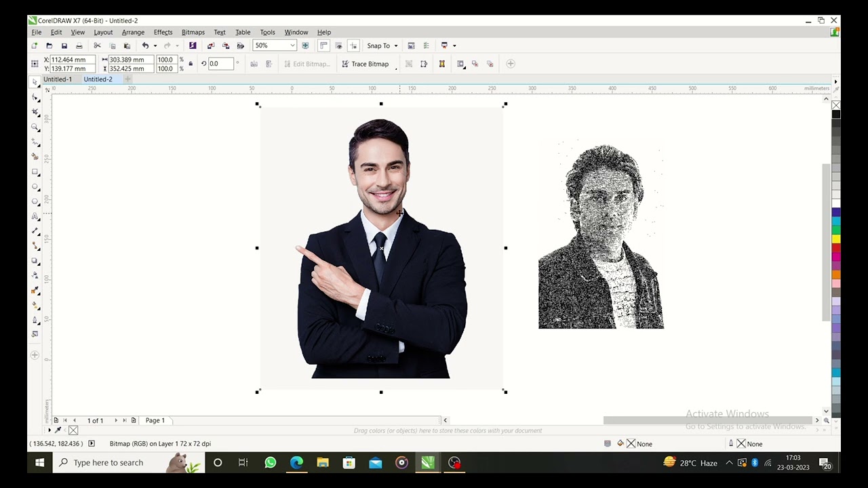Open the Bitmaps menu
Screen dimensions: 868x488
pos(193,32)
